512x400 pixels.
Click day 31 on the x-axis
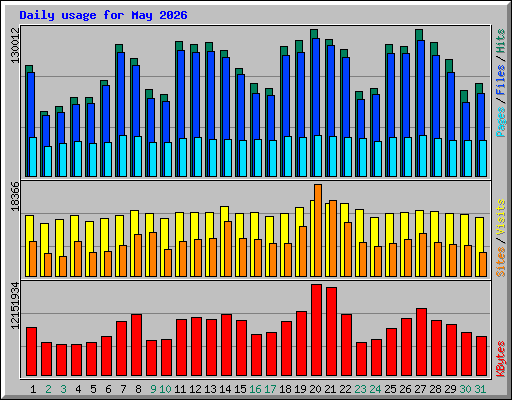point(480,389)
